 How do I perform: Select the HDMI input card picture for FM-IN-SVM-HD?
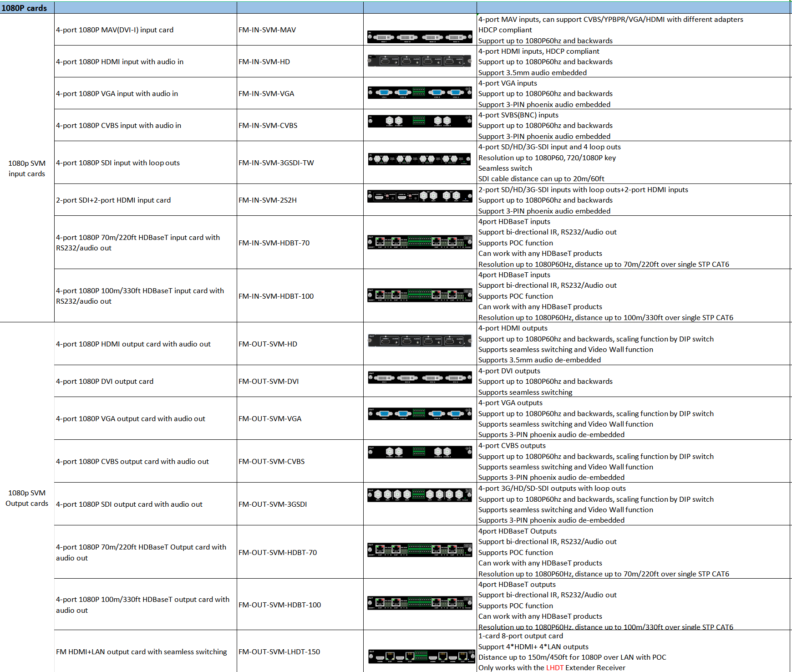click(420, 60)
